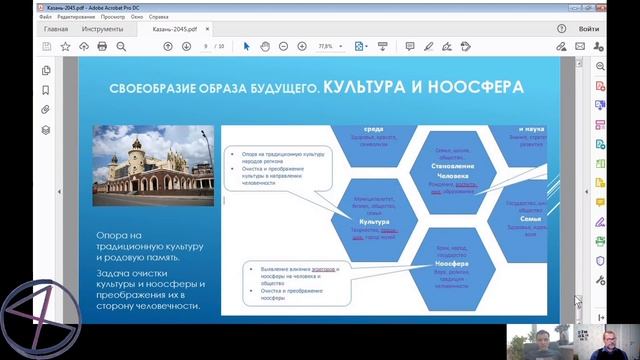Viewport: 640px width, 360px height.
Task: Click the Становление Человека hexagon
Action: [453, 172]
